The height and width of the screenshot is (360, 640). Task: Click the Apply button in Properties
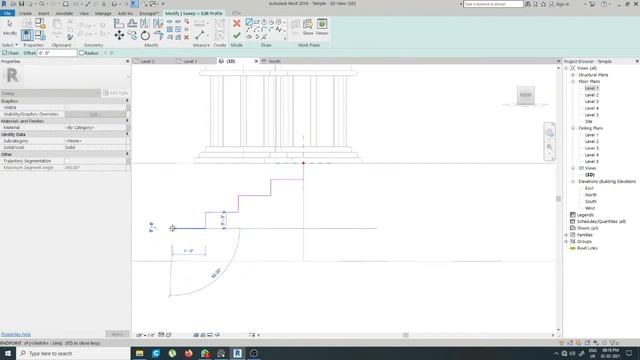[x=117, y=334]
